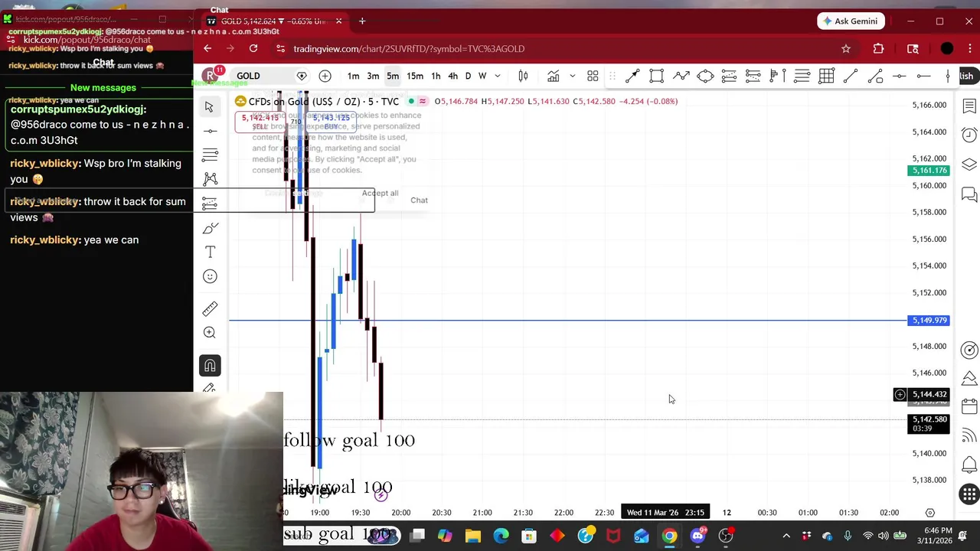Select the ruler measure tool
Image resolution: width=980 pixels, height=551 pixels.
[x=210, y=308]
